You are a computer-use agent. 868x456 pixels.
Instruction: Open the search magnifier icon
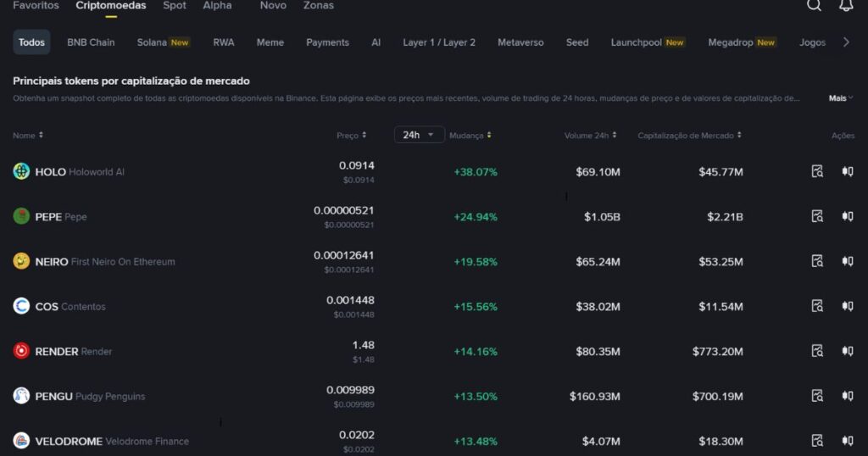(814, 6)
